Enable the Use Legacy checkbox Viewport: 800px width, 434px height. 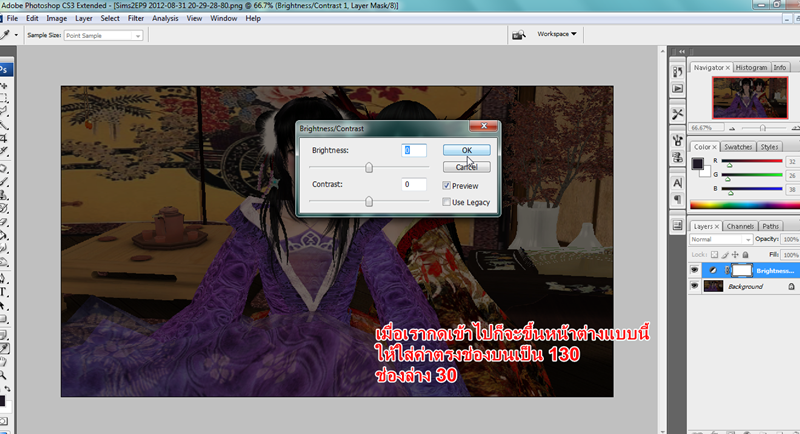[x=446, y=202]
